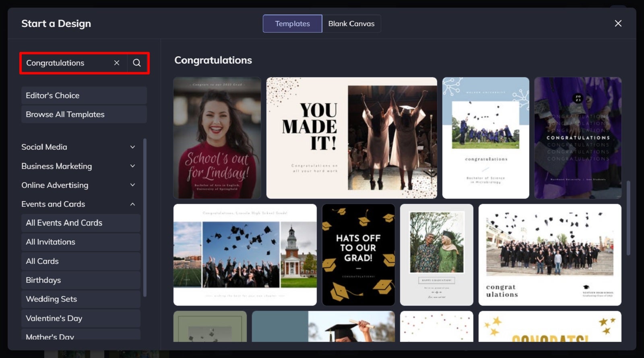
Task: Click the template results scrollbar
Action: coord(628,218)
